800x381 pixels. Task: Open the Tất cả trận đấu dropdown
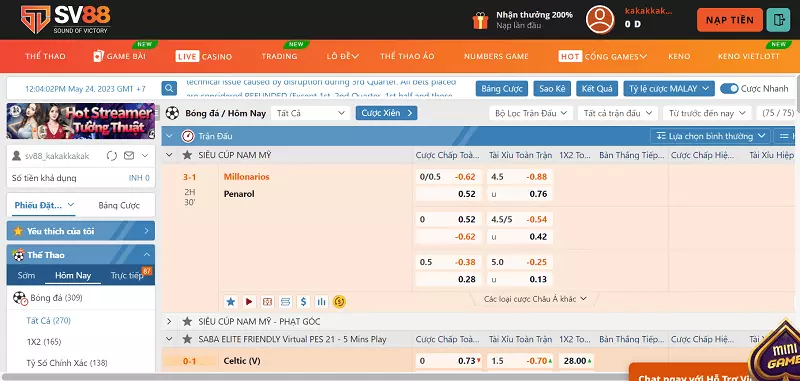click(x=618, y=113)
